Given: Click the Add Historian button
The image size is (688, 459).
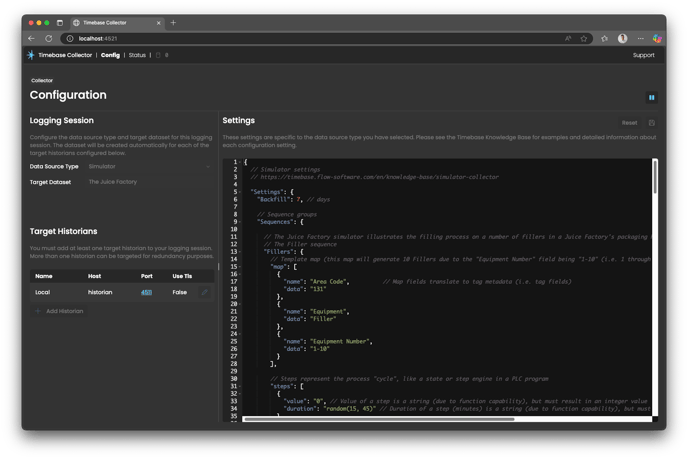Looking at the screenshot, I should click(60, 311).
